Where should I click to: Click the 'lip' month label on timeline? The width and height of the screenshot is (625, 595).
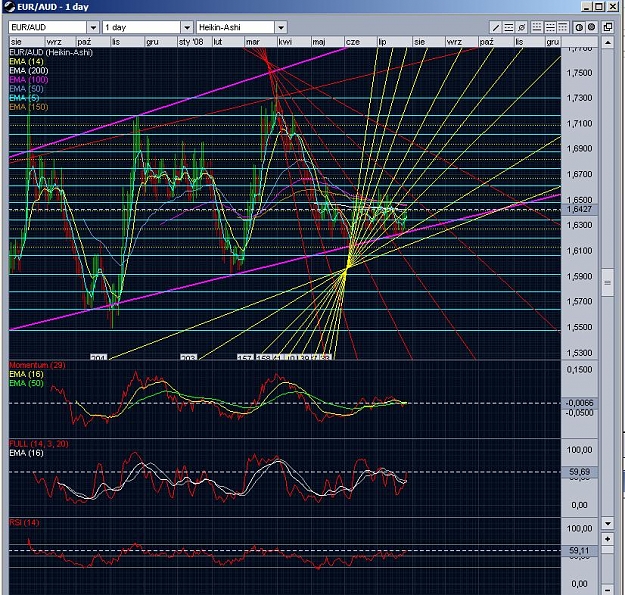pos(382,42)
